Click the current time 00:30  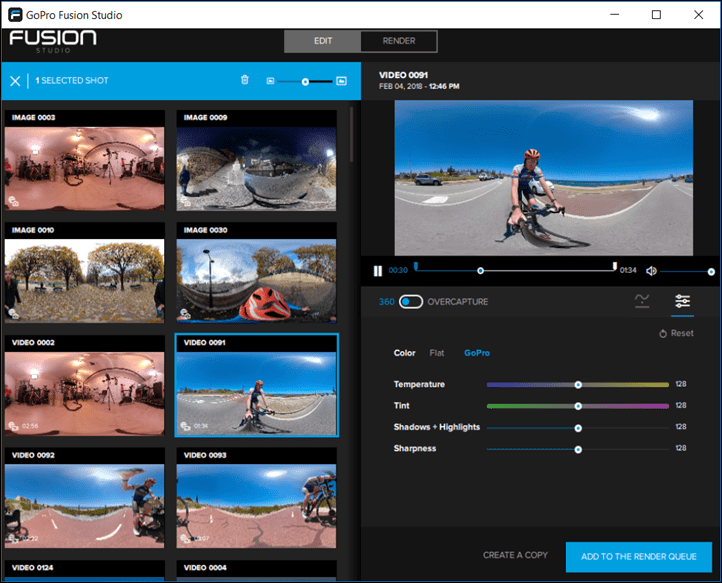398,270
